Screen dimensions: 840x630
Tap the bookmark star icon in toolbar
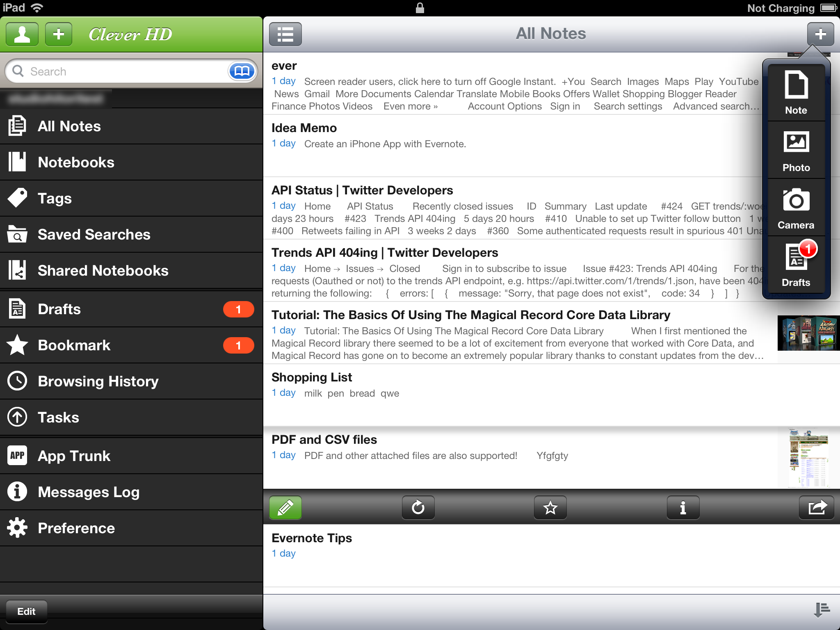(x=550, y=508)
